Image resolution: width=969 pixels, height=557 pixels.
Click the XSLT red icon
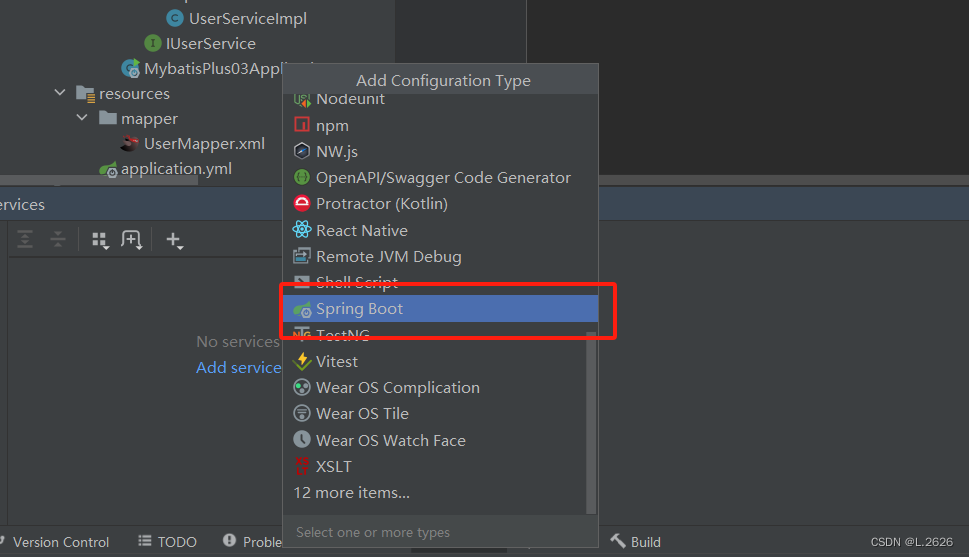click(302, 466)
